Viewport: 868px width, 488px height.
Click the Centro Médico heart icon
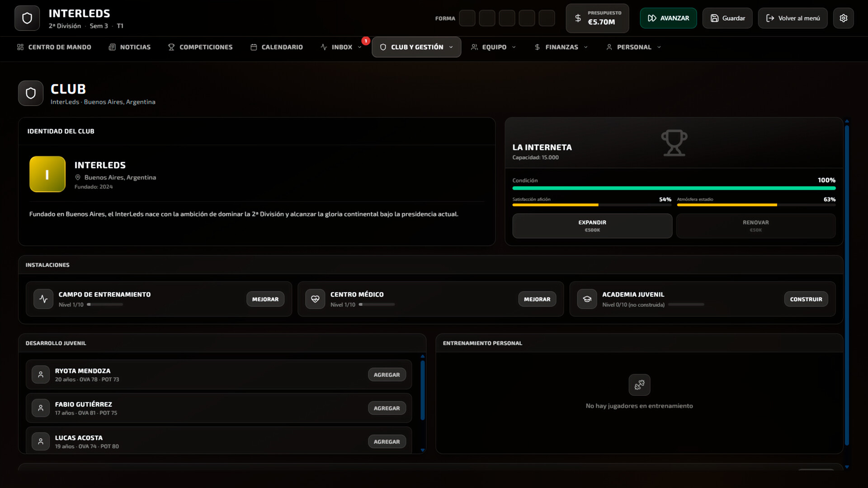tap(315, 299)
